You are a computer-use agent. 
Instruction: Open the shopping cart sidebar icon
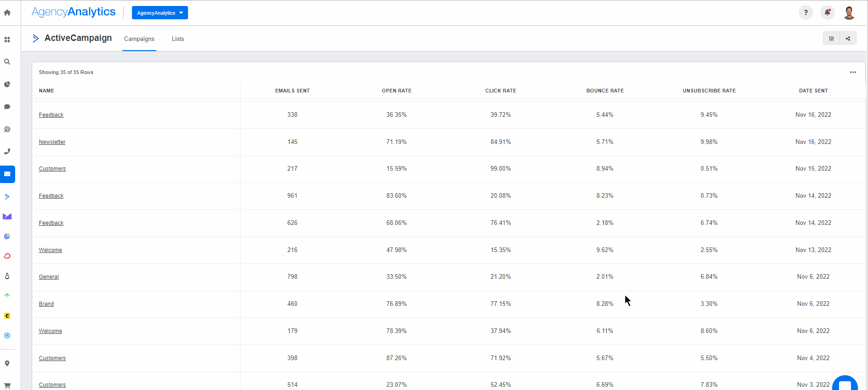(x=7, y=385)
